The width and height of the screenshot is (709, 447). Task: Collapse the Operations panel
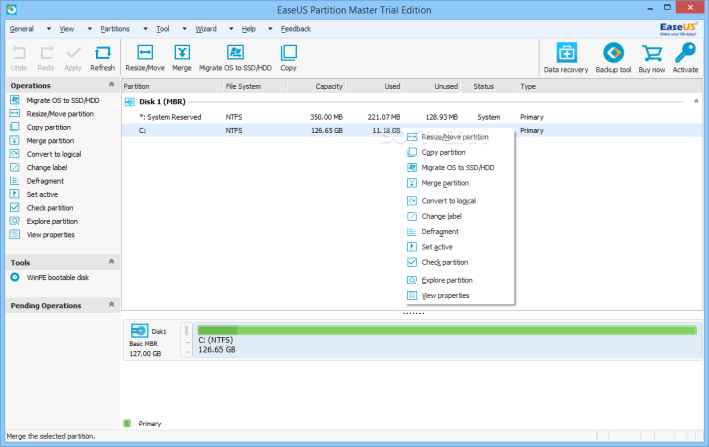coord(112,86)
